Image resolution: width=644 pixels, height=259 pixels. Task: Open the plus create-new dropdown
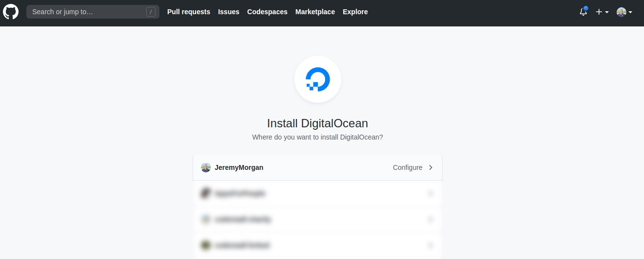click(602, 12)
